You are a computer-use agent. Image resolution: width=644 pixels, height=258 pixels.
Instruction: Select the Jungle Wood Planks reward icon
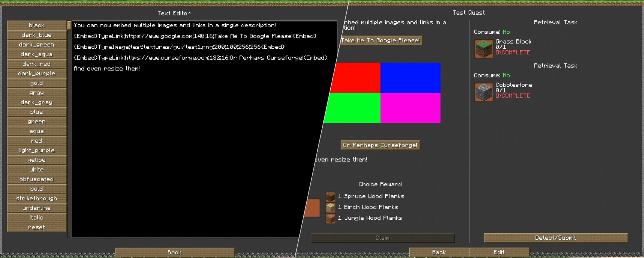click(331, 218)
